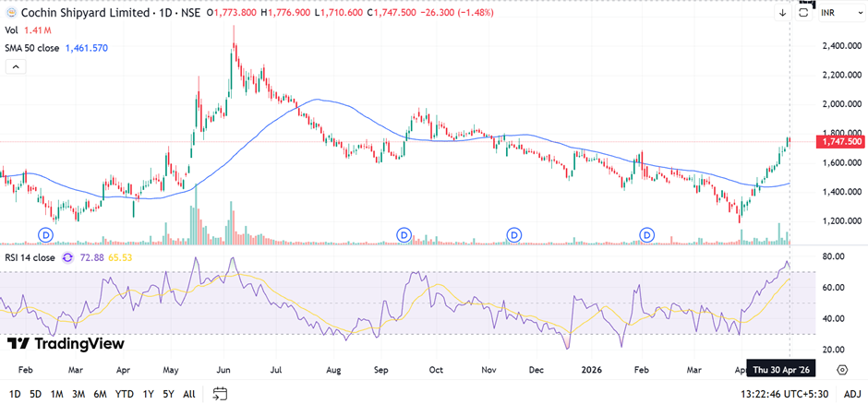Click the Cochin Shipyard symbol logo
Image resolution: width=868 pixels, height=404 pixels.
pos(11,13)
